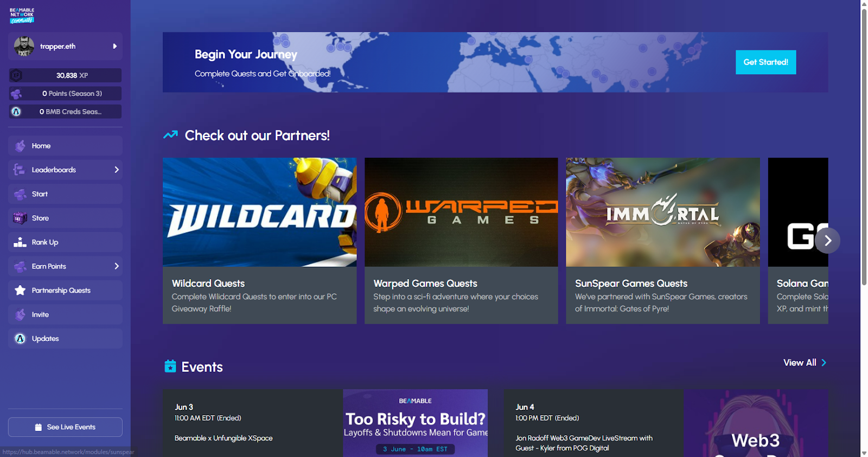Click the Too Risky to Build? event image
The image size is (868, 457).
click(415, 423)
